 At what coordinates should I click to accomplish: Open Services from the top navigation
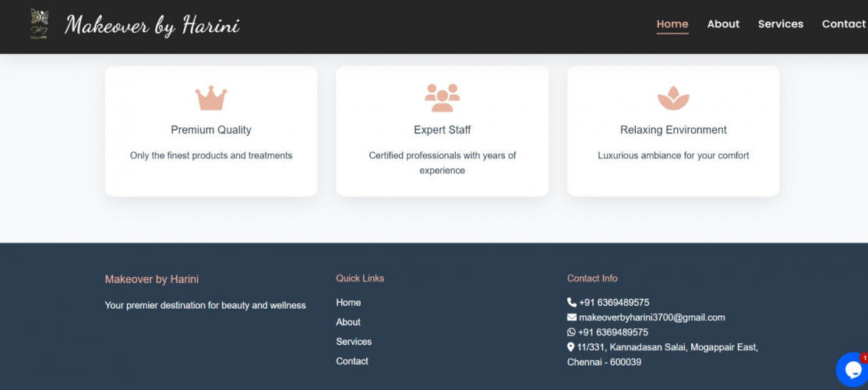coord(781,24)
